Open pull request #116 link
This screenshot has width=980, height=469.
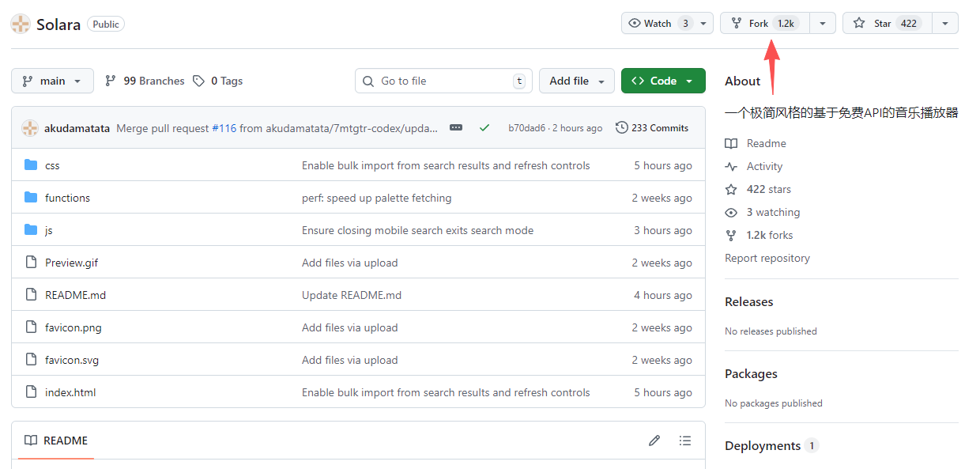(x=224, y=128)
